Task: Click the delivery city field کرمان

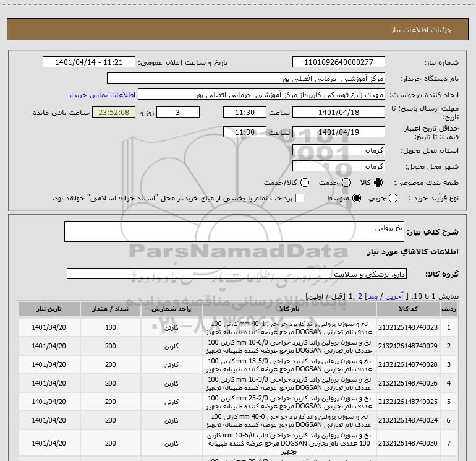Action: point(339,166)
